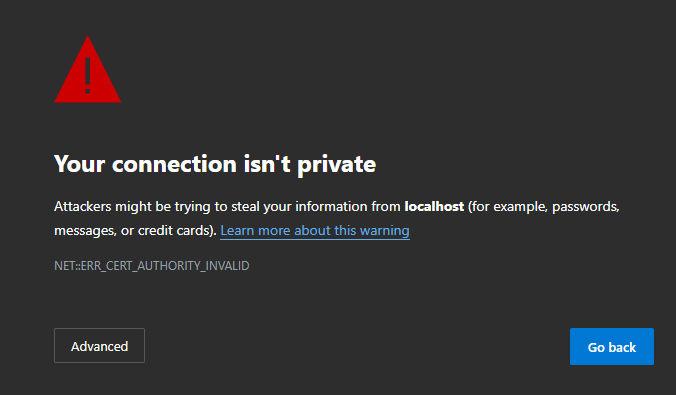Viewport: 676px width, 395px height.
Task: Open the Advanced options button
Action: [x=99, y=345]
